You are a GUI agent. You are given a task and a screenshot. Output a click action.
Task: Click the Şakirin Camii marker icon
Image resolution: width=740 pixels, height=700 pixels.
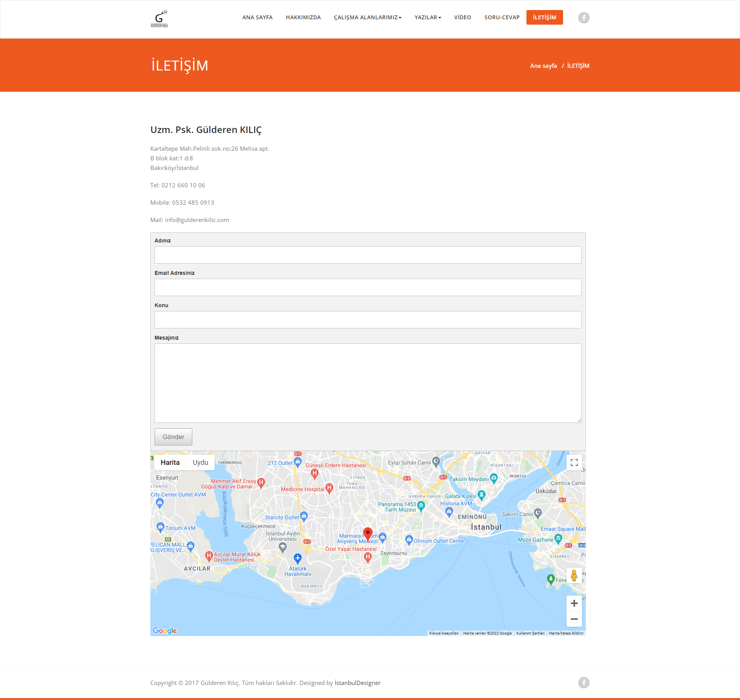click(538, 513)
